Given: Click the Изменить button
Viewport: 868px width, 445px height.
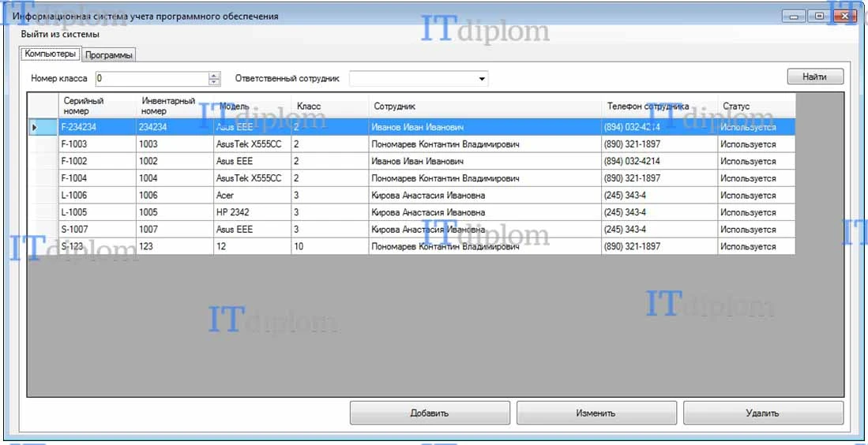Looking at the screenshot, I should 596,413.
